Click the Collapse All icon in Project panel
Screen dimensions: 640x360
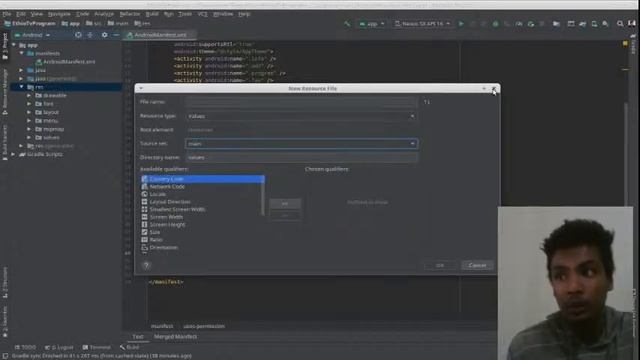(90, 35)
